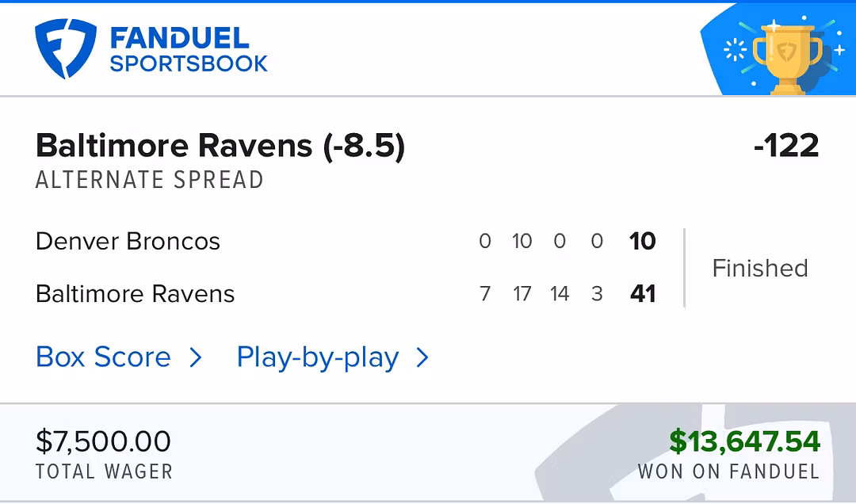Click the Ravens second quarter score 17
This screenshot has width=856, height=504.
tap(522, 294)
